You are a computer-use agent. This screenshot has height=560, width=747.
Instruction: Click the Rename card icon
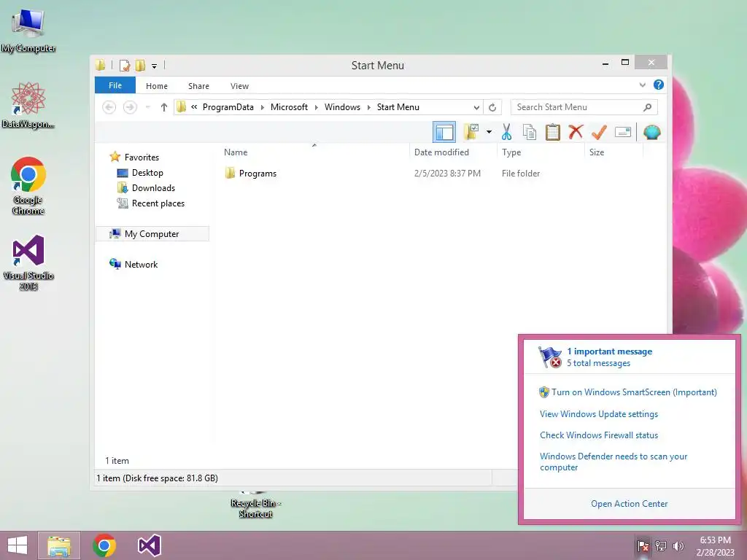pyautogui.click(x=623, y=132)
